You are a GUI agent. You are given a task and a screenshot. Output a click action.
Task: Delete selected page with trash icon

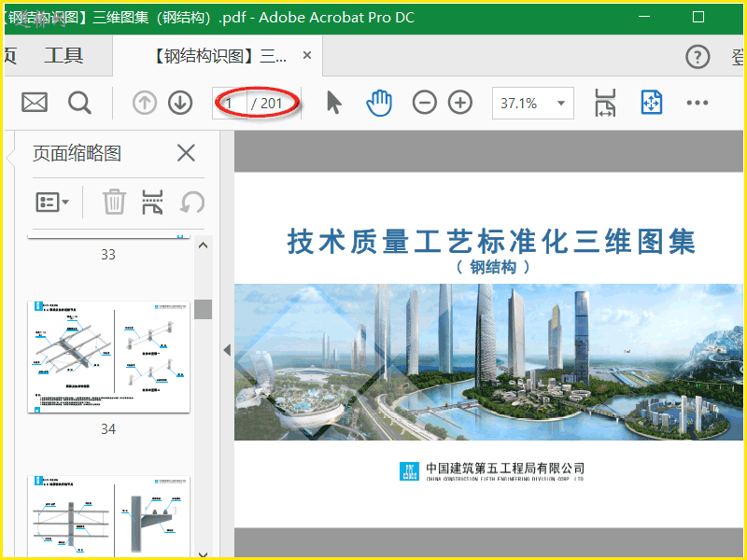click(x=114, y=202)
